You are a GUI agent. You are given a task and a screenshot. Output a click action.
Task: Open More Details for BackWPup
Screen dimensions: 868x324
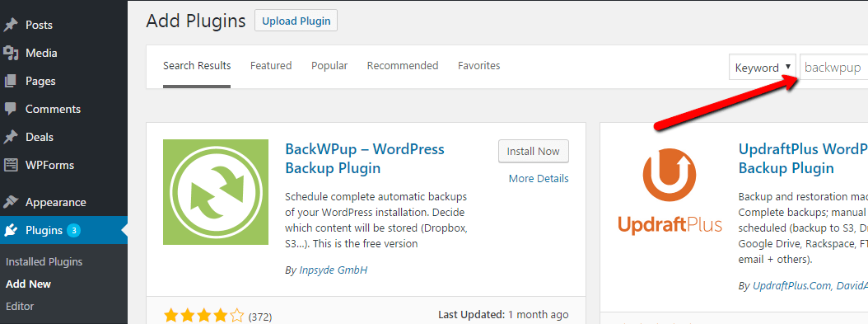(539, 178)
